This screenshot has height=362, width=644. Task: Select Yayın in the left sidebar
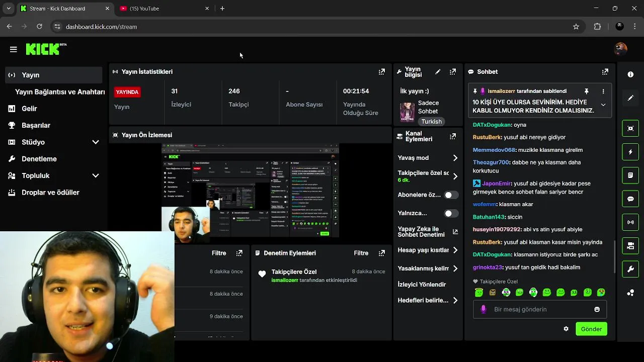coord(54,75)
